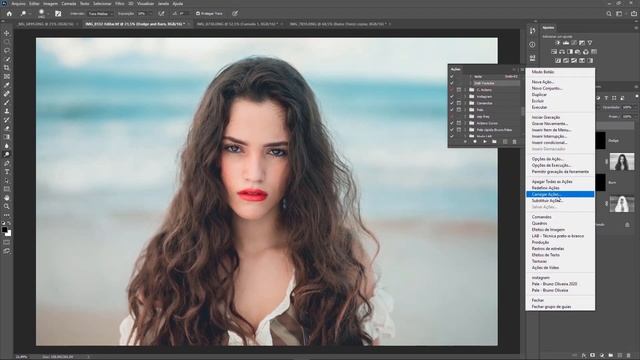Click Play selection in Actions panel

point(484,142)
